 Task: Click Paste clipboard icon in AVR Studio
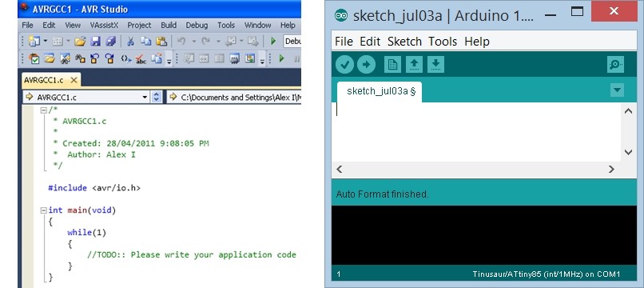[161, 41]
